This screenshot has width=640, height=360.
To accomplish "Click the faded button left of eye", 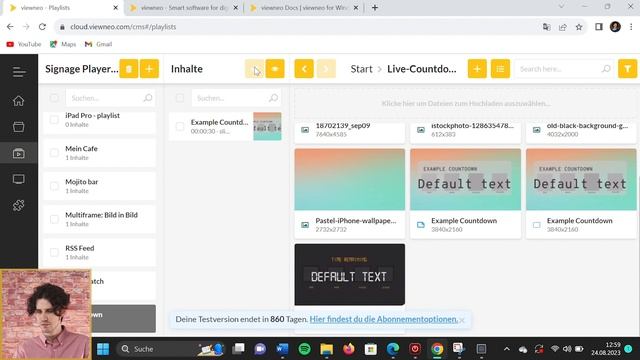I will pyautogui.click(x=255, y=69).
